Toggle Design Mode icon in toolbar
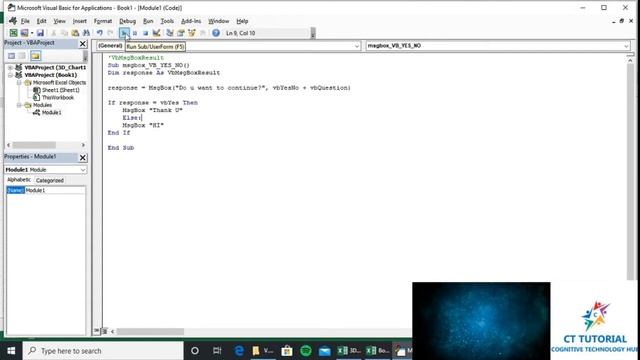This screenshot has width=640, height=360. pos(156,33)
